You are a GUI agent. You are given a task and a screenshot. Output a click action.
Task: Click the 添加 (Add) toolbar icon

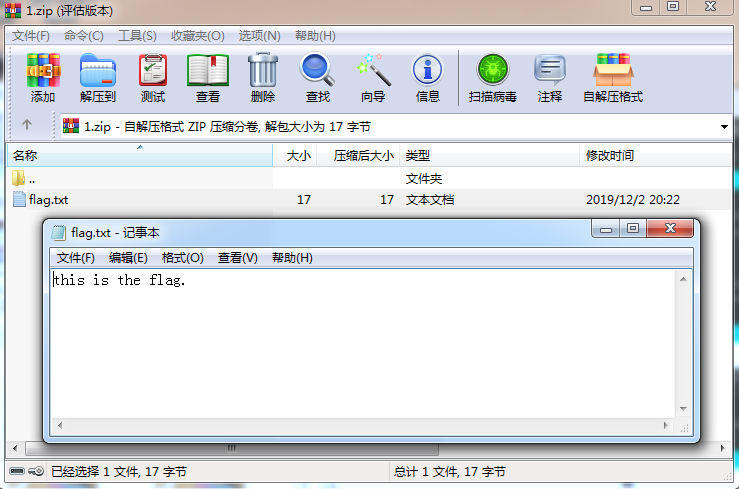[x=43, y=70]
